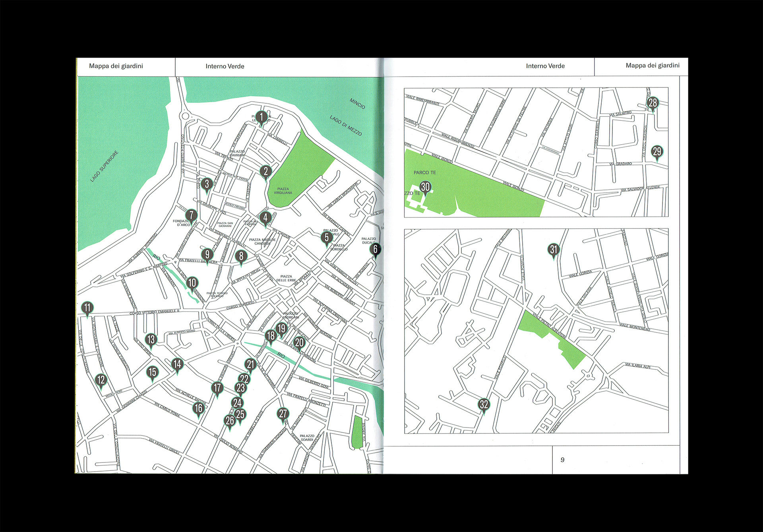Select marker number 28 on upper right map
The height and width of the screenshot is (532, 763).
[653, 103]
